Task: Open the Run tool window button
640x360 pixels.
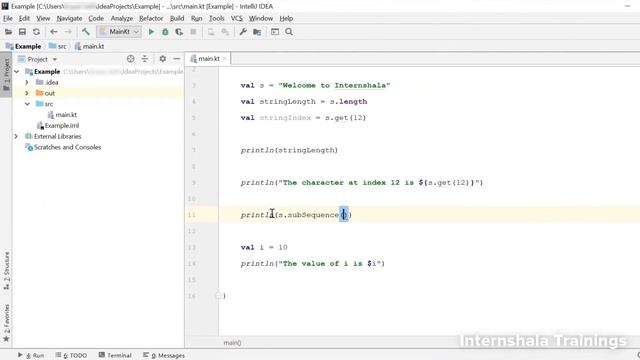Action: point(31,356)
